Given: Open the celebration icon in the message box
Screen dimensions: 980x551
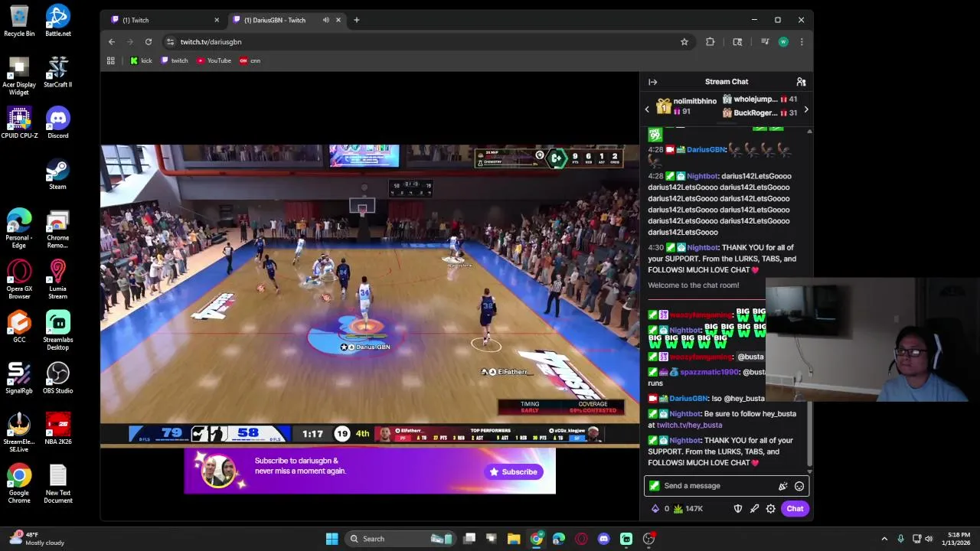Looking at the screenshot, I should (x=782, y=486).
